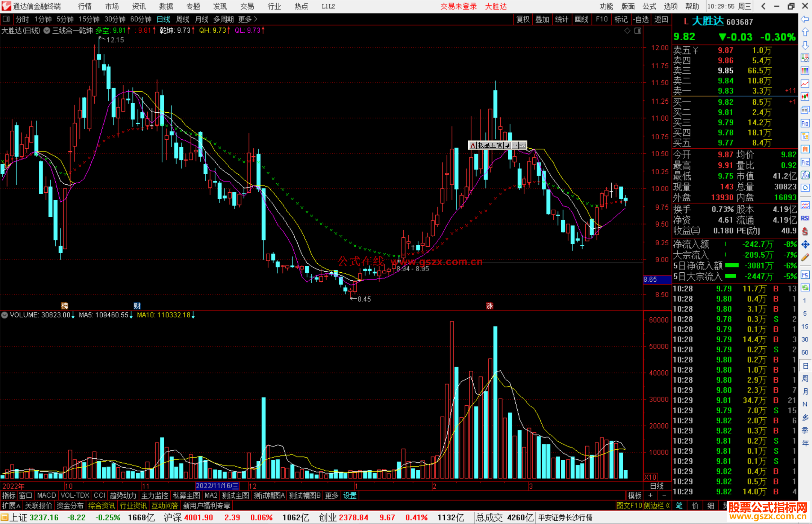Open the 资讯 menu

click(x=139, y=6)
